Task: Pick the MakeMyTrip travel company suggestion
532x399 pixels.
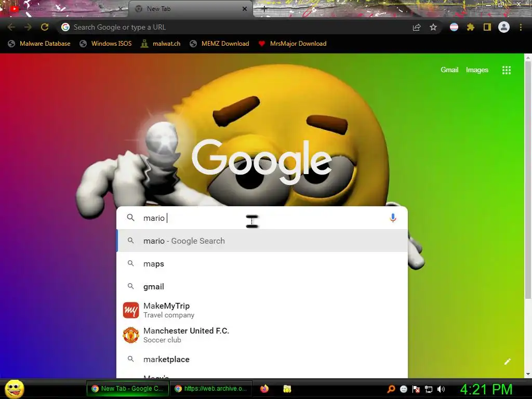Action: pos(262,310)
